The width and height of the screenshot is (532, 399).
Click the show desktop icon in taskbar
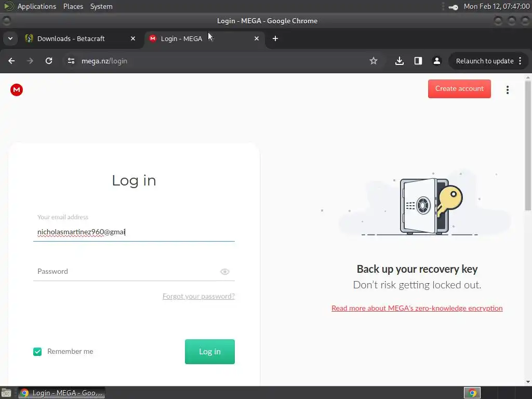click(x=6, y=393)
